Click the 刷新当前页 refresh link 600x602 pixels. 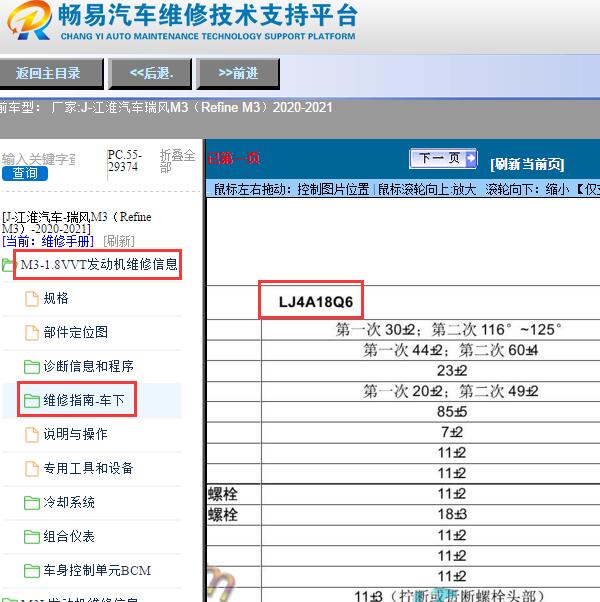527,164
